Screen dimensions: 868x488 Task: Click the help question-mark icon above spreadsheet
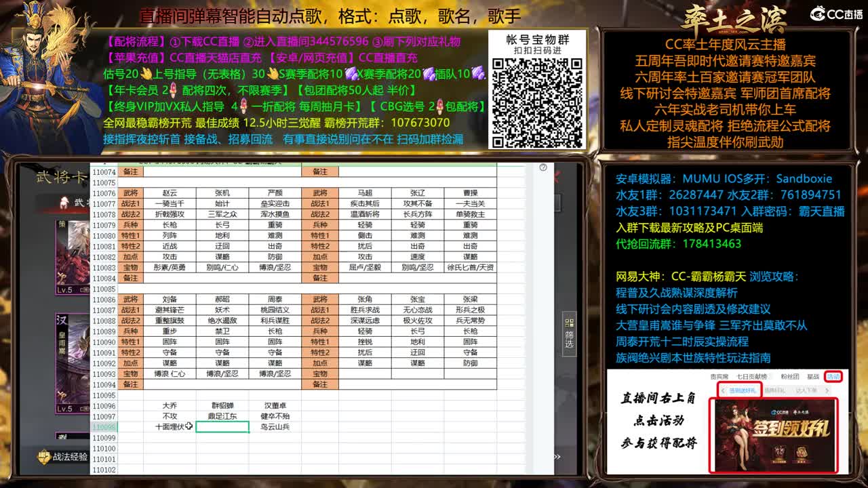coord(542,167)
